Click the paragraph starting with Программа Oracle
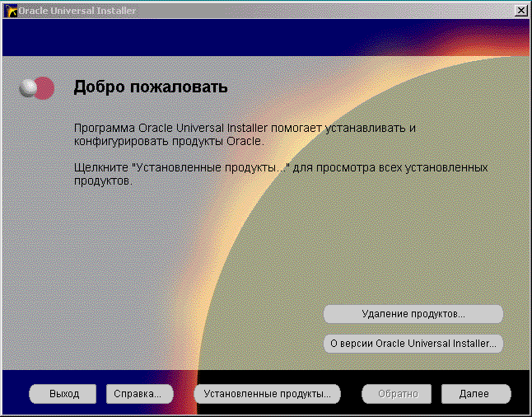Viewport: 532px width, 417px height. [245, 135]
